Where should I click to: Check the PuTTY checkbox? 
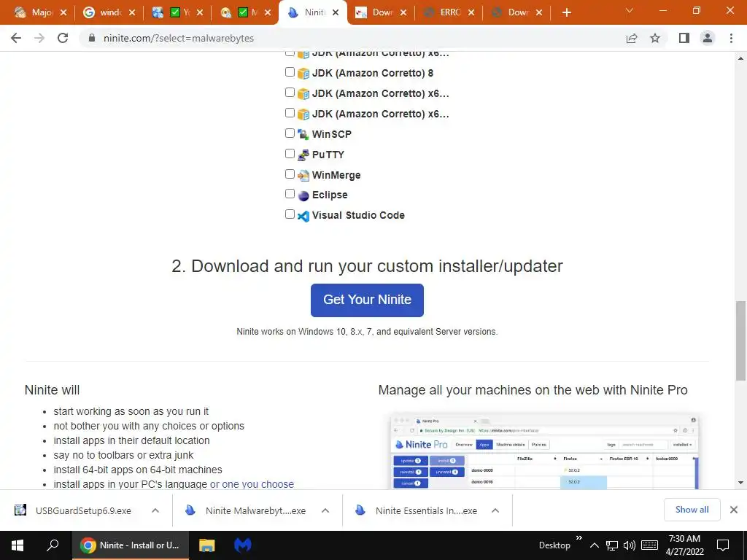tap(290, 153)
